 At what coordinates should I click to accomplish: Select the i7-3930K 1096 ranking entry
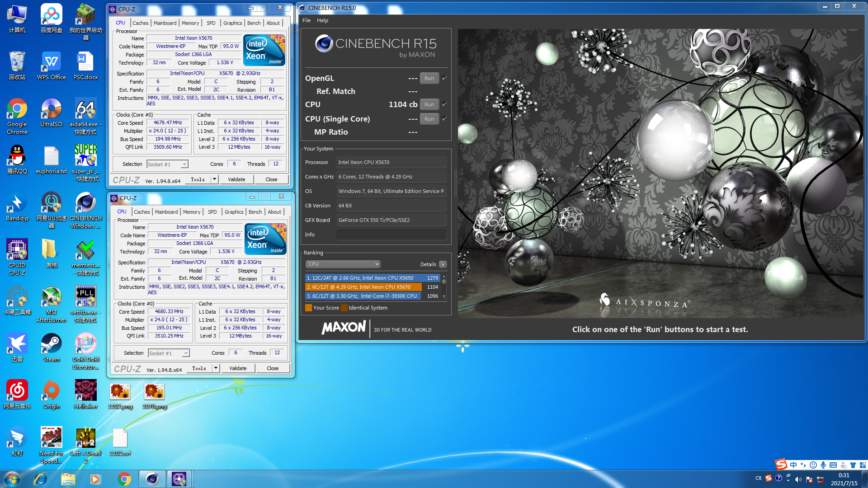[373, 296]
